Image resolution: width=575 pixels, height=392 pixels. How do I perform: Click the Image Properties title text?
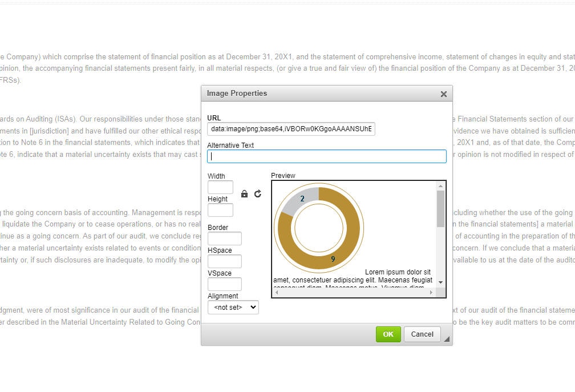tap(237, 94)
